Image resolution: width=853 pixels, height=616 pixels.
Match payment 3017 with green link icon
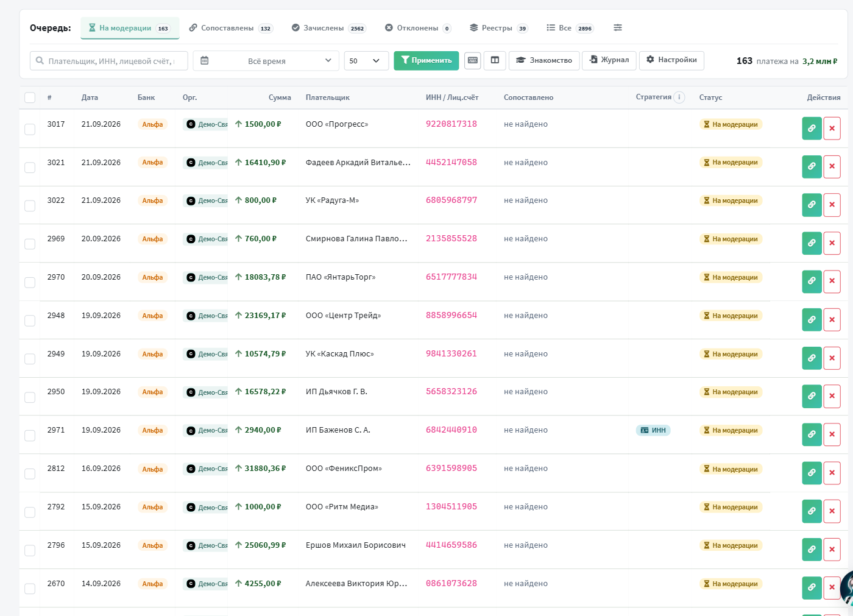coord(812,129)
